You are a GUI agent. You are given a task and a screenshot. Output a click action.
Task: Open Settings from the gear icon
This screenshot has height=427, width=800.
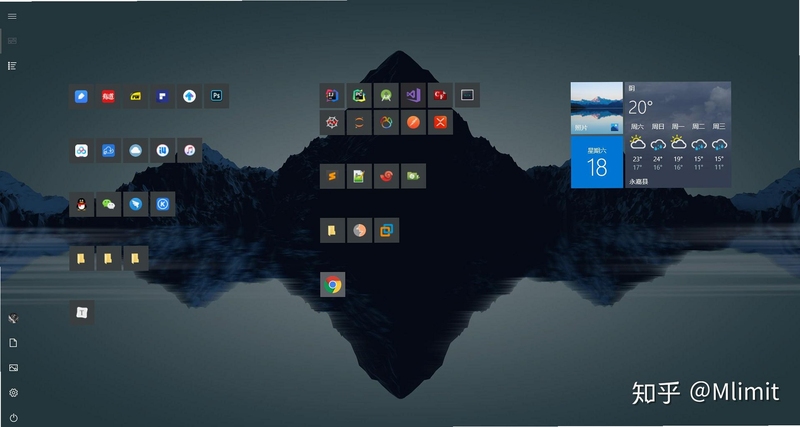pyautogui.click(x=13, y=393)
